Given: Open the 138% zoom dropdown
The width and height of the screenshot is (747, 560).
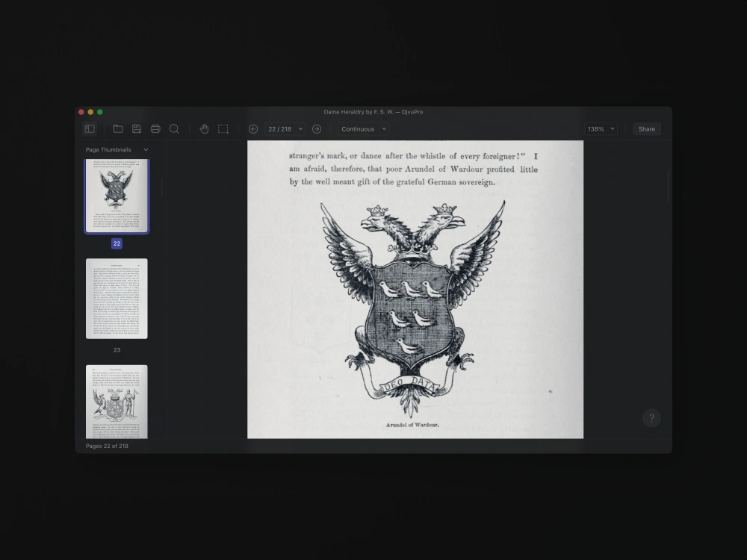Looking at the screenshot, I should tap(601, 129).
